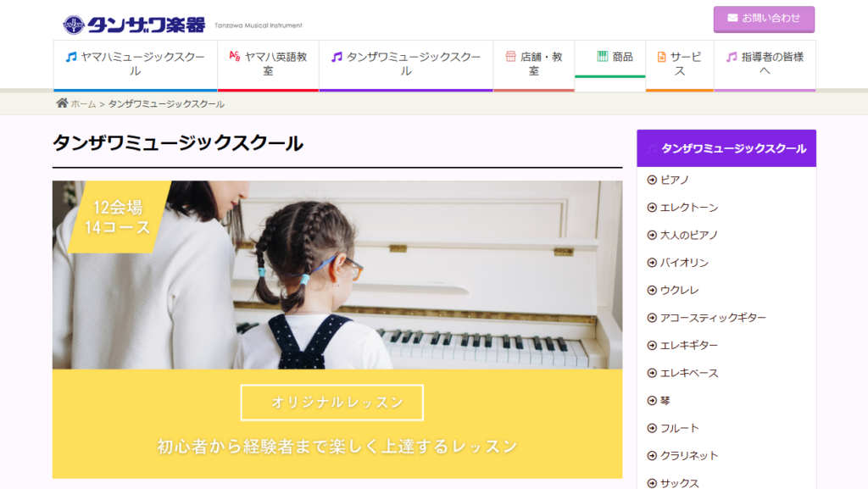Select ウクレレ from the course list

click(678, 290)
